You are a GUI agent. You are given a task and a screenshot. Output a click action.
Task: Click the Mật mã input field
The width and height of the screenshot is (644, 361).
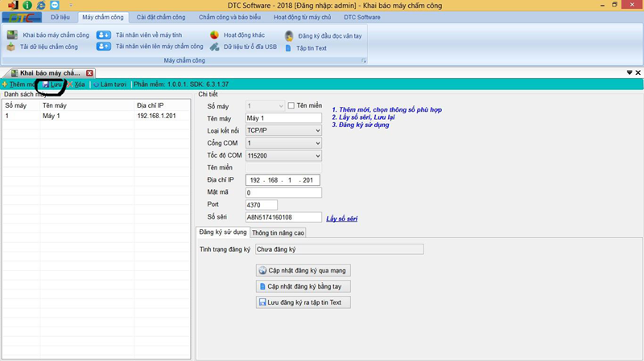[x=283, y=193]
